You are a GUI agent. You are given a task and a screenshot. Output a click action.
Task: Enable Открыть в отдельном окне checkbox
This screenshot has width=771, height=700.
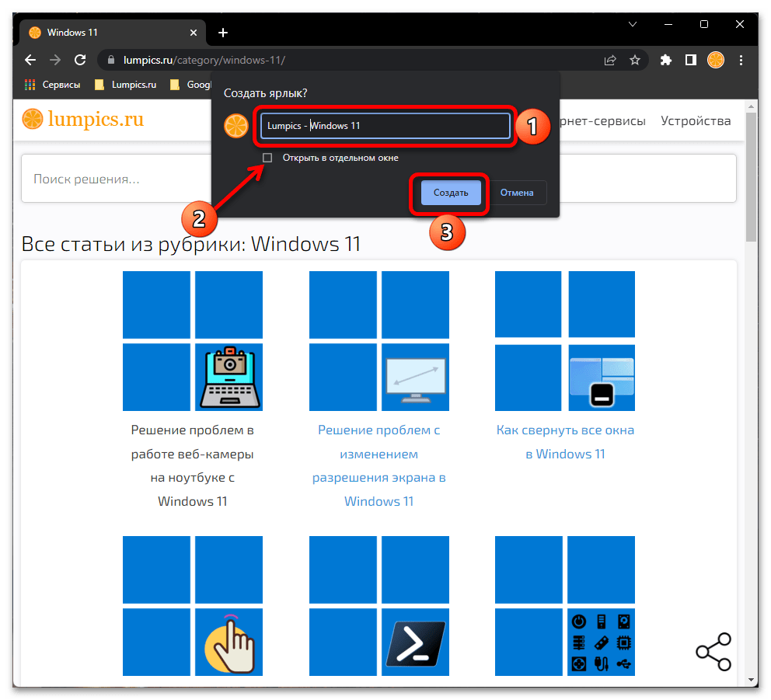click(x=267, y=158)
